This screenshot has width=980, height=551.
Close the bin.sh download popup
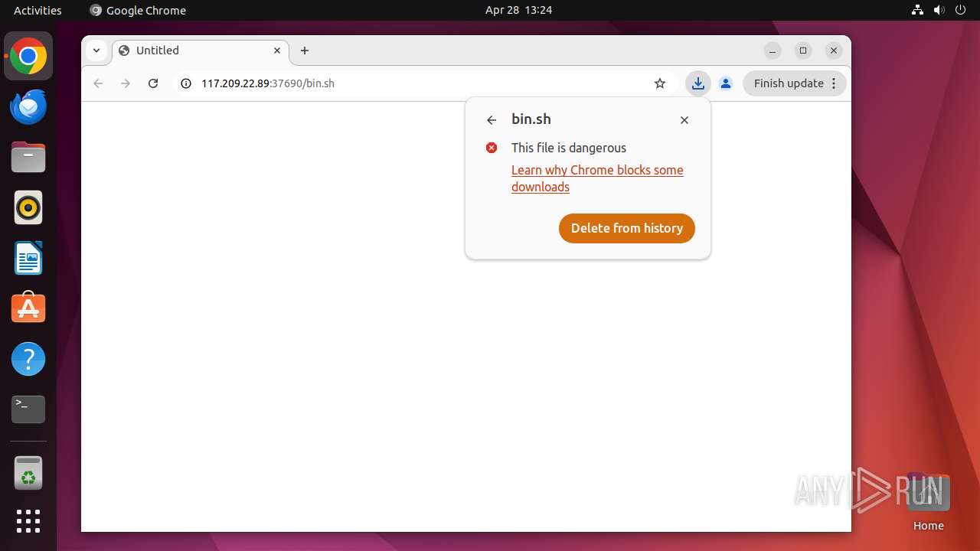click(x=684, y=120)
